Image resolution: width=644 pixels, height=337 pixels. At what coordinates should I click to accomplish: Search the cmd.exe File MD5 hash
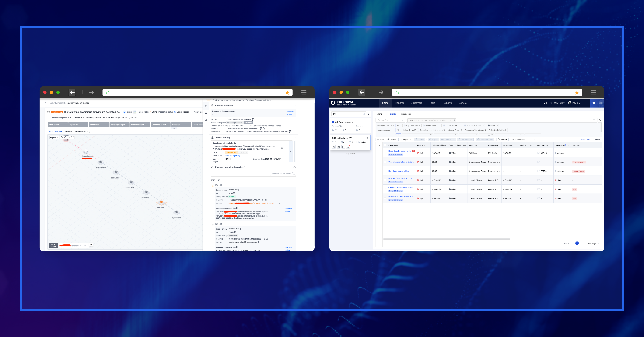[x=264, y=128]
